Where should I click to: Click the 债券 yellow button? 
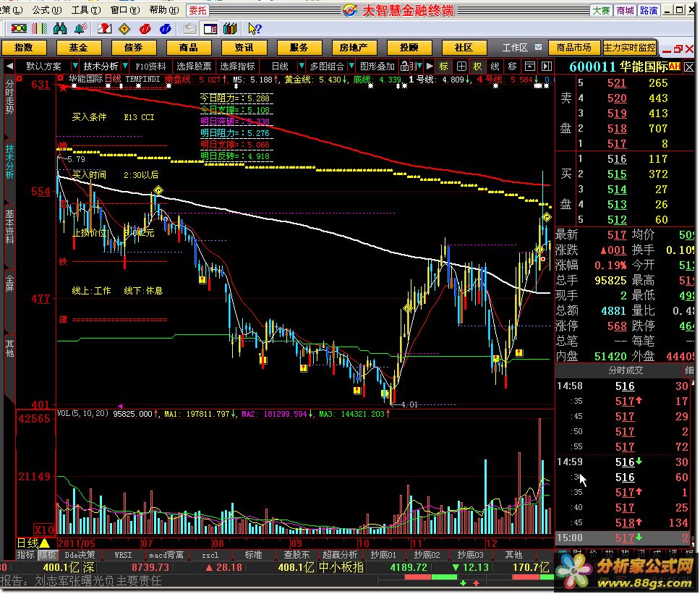(x=134, y=47)
